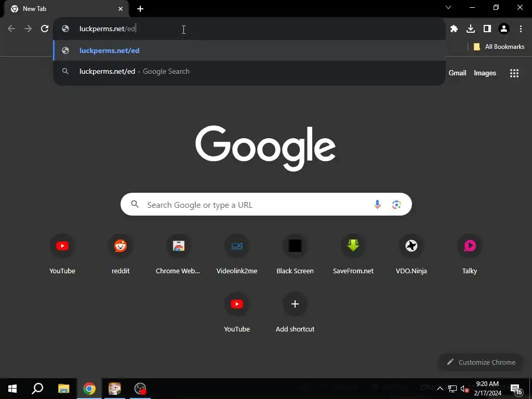Open the taskbar clock showing 9:20 AM
Screen dimensions: 532x399
pos(487,389)
